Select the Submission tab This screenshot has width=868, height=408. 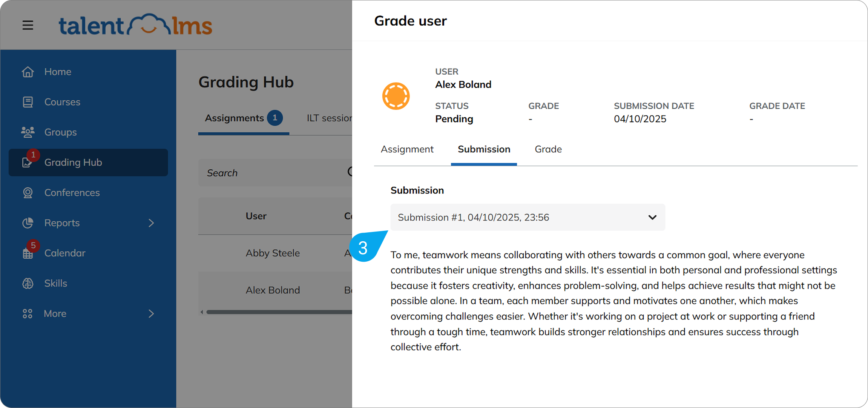click(x=484, y=149)
